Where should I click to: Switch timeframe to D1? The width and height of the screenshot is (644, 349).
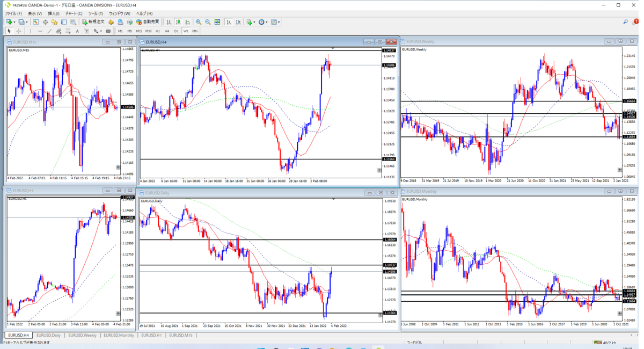tap(177, 31)
